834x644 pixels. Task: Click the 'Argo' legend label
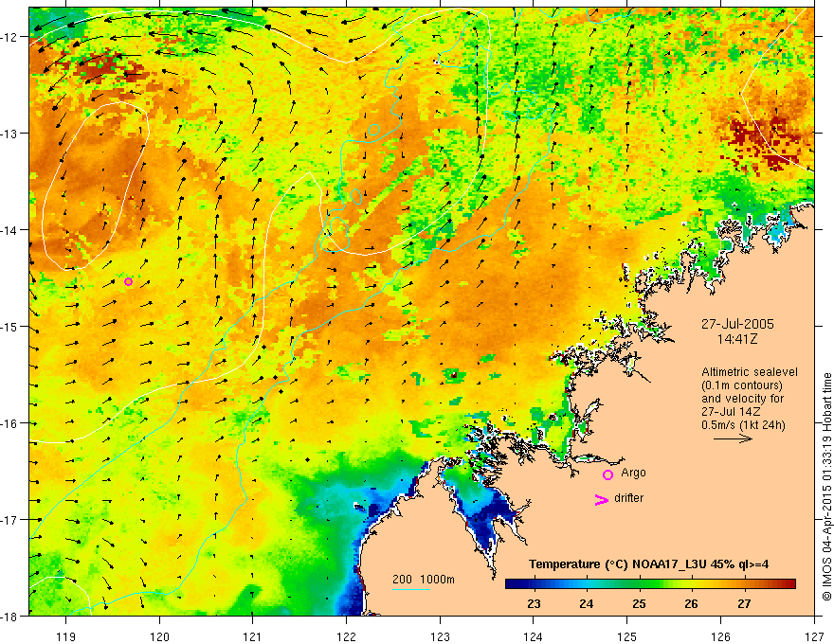[633, 473]
